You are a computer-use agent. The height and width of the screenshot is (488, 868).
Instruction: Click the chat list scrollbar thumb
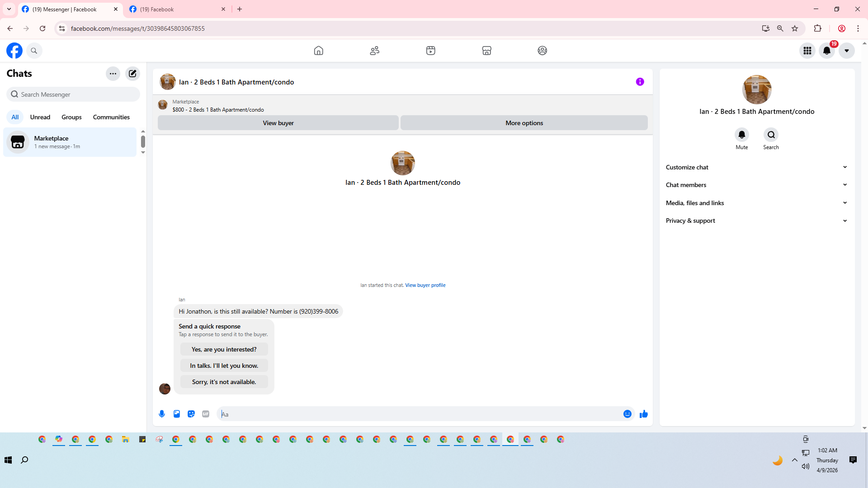coord(143,141)
